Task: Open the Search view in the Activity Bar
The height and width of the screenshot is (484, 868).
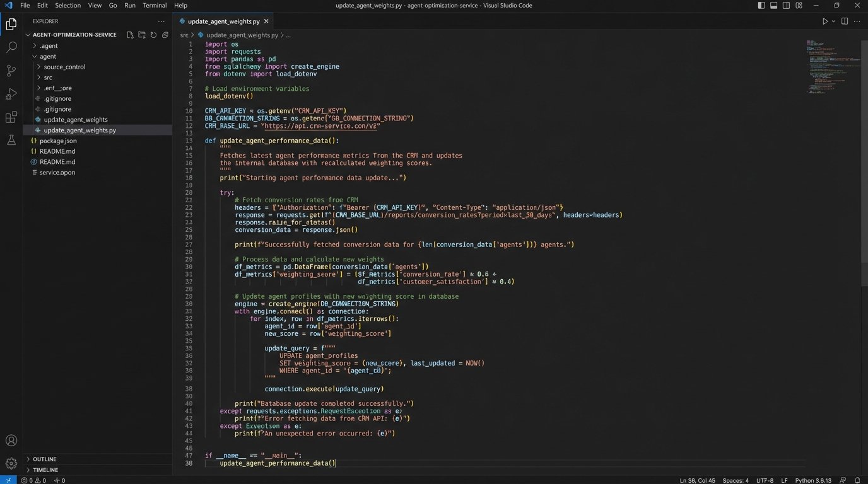Action: (x=11, y=47)
